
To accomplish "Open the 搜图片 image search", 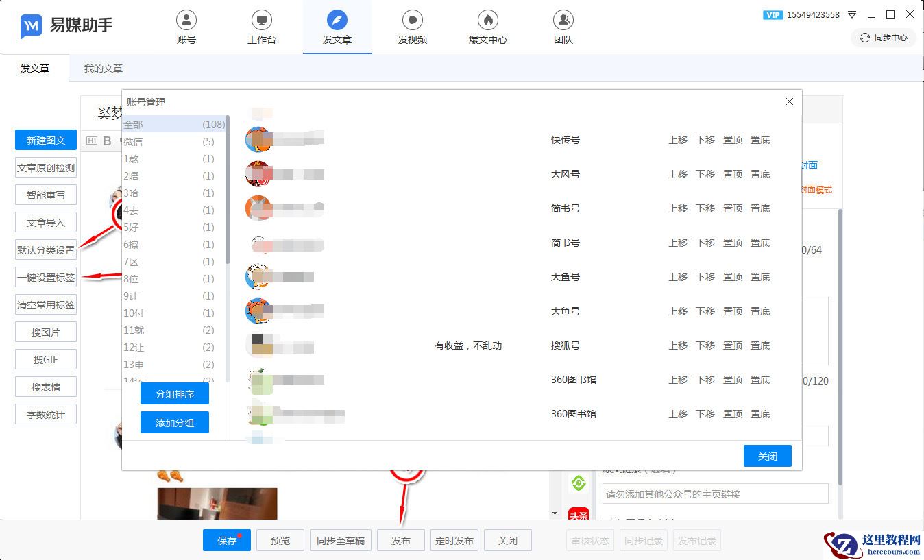I will [x=46, y=332].
